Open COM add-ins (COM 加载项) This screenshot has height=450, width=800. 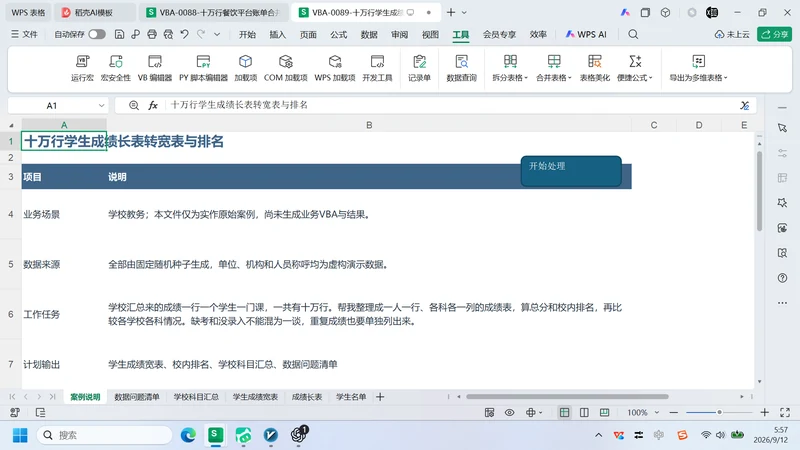286,68
